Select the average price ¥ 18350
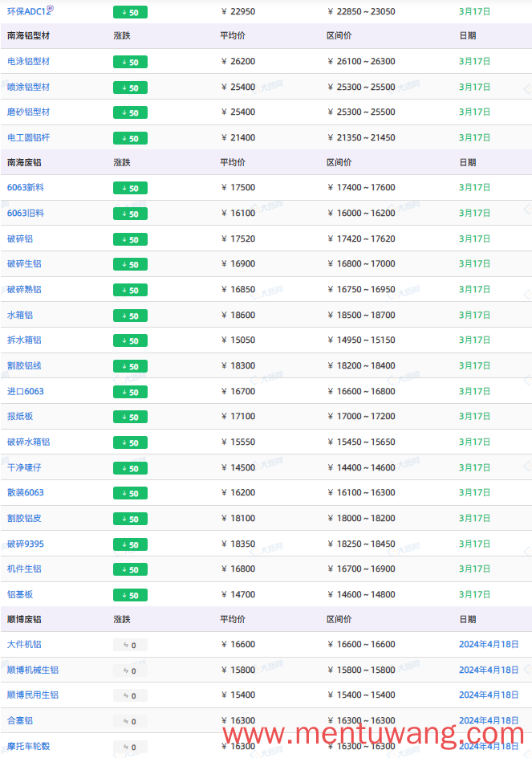The height and width of the screenshot is (758, 532). coord(238,544)
